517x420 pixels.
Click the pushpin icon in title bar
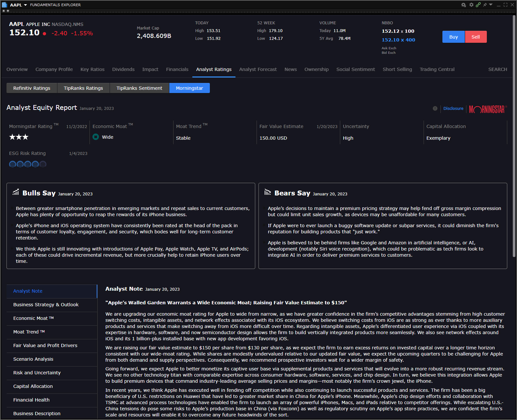tap(485, 5)
